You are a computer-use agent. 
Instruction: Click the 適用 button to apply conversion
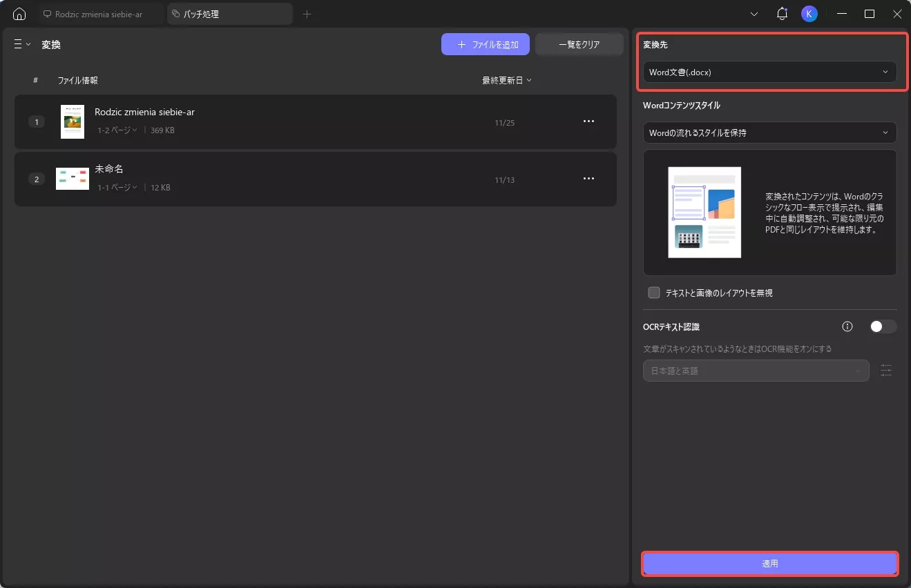(769, 563)
